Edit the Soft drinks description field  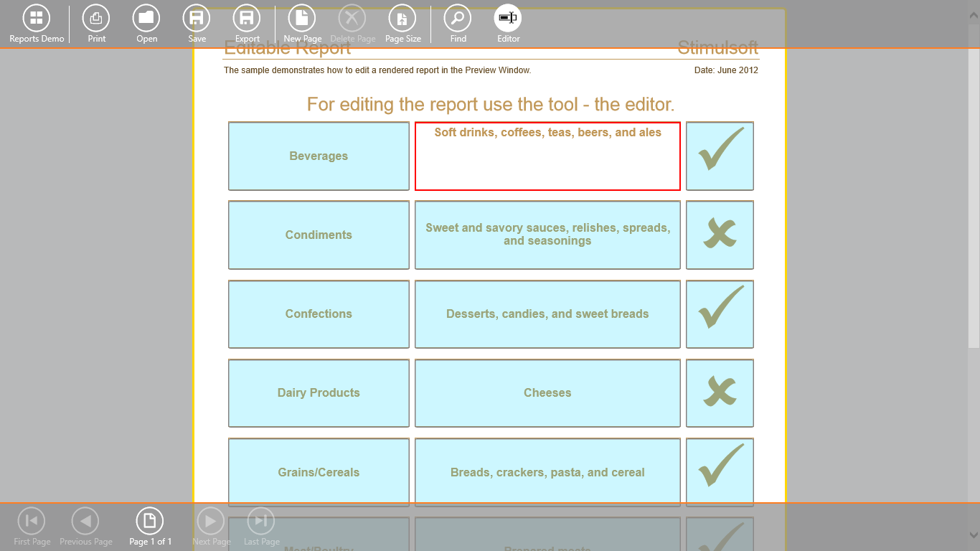click(x=547, y=156)
